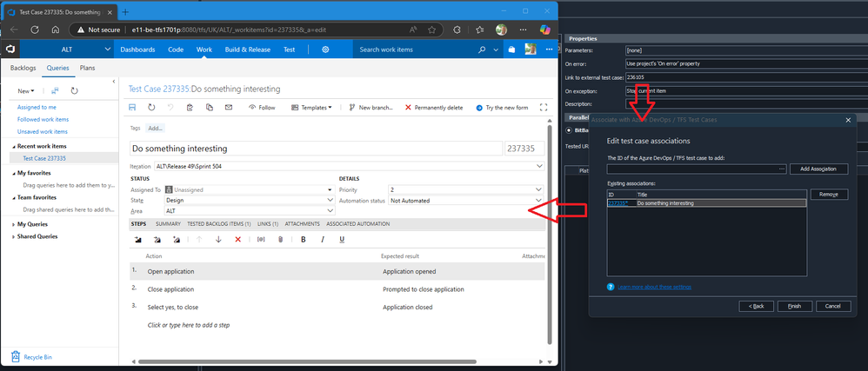This screenshot has height=371, width=868.
Task: Go to the Code hub
Action: 176,50
